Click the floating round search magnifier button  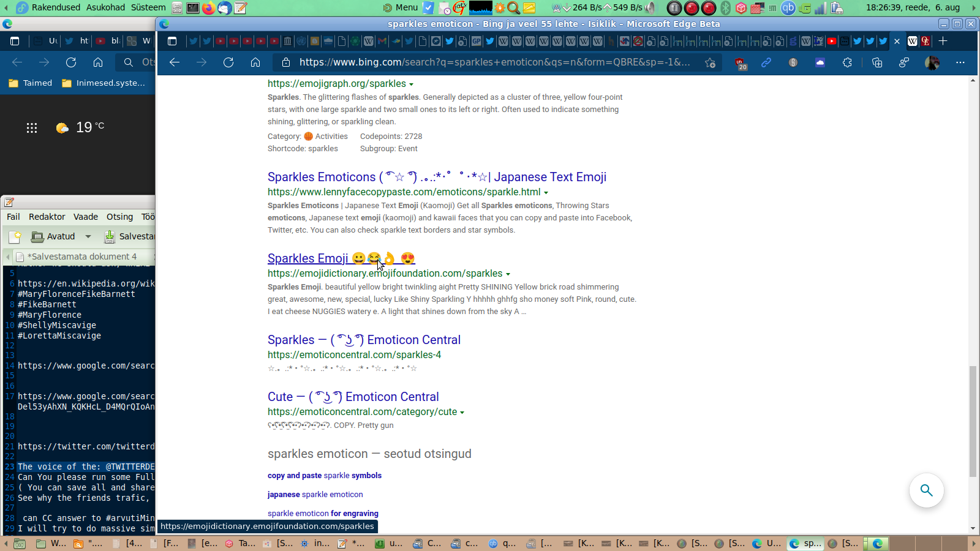926,490
